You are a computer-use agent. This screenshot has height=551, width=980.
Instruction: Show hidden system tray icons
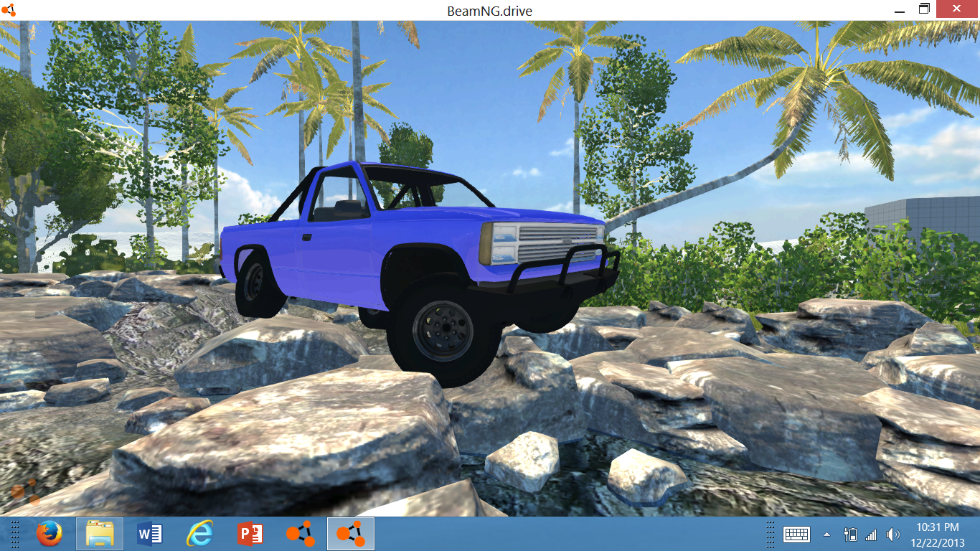(x=826, y=534)
